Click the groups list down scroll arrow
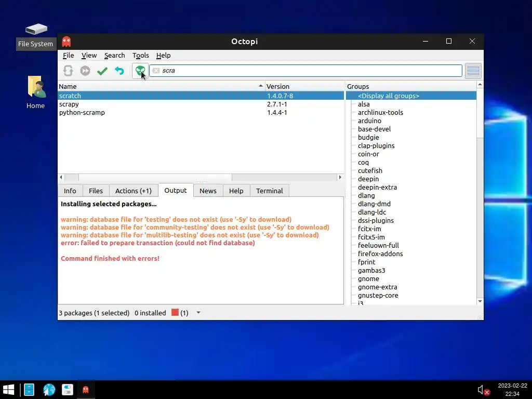Screen dimensions: 532x399 click(x=480, y=301)
